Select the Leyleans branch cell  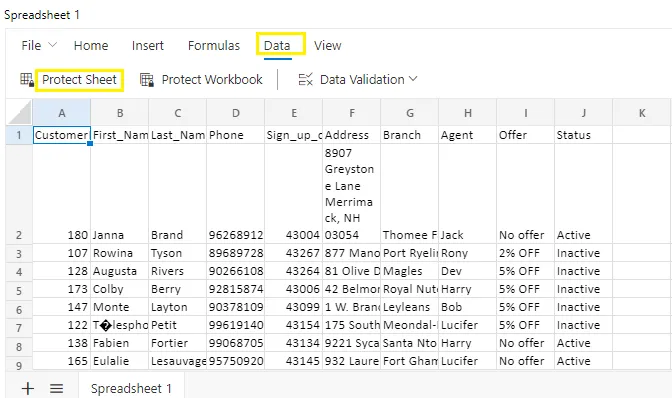coord(409,307)
